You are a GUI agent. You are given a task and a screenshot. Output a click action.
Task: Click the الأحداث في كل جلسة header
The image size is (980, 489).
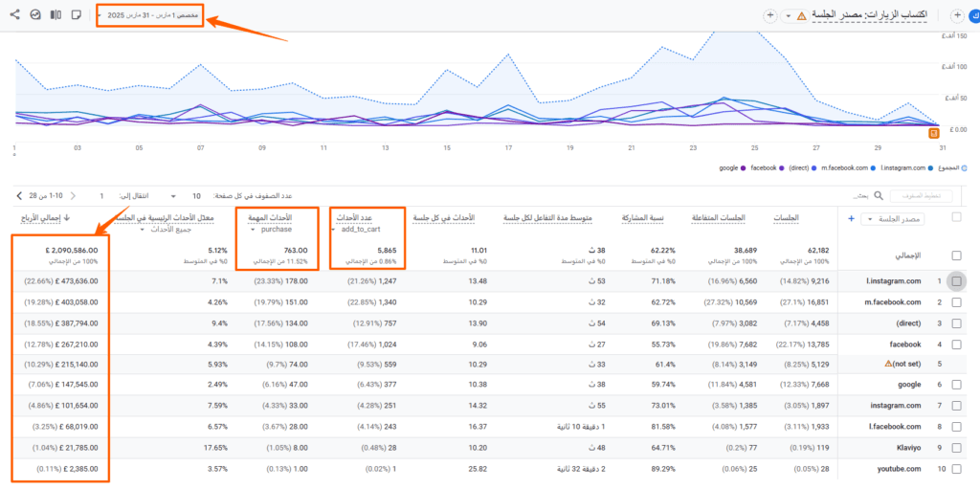point(444,218)
